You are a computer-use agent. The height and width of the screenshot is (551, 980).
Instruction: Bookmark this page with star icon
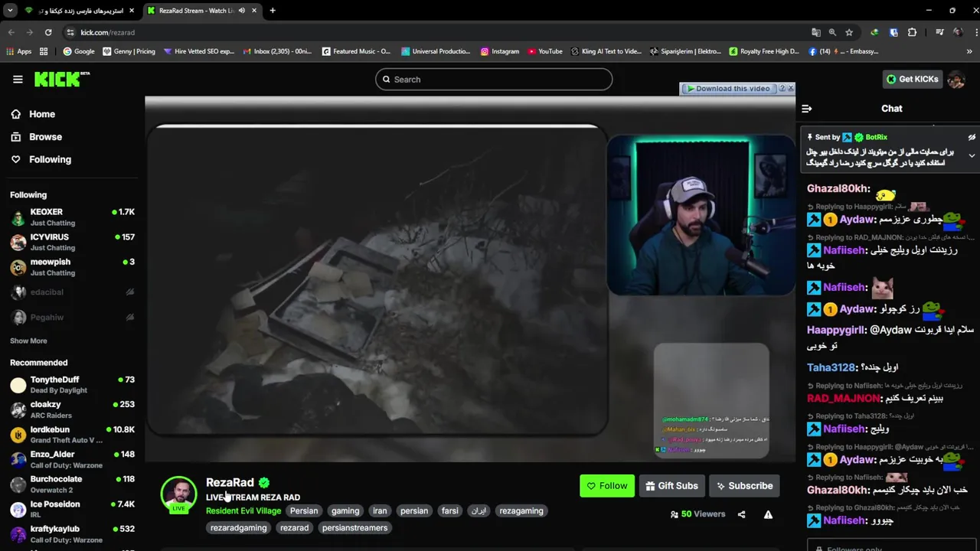coord(849,32)
